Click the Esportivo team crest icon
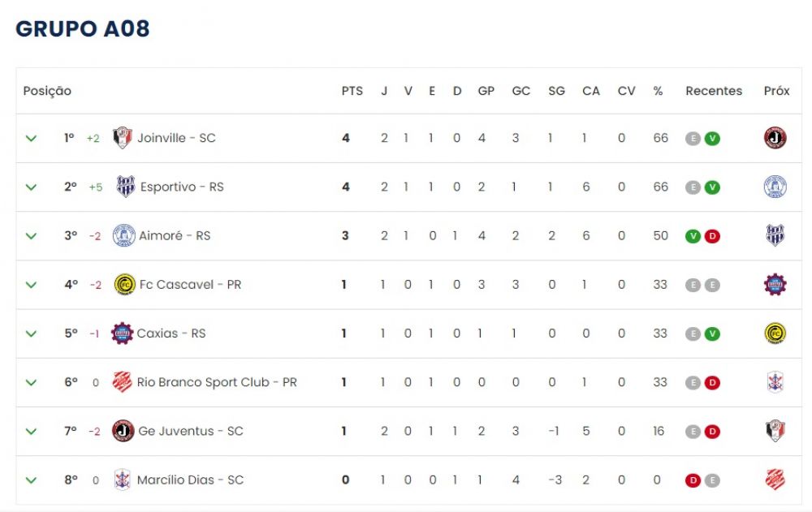Image resolution: width=812 pixels, height=512 pixels. [x=125, y=187]
